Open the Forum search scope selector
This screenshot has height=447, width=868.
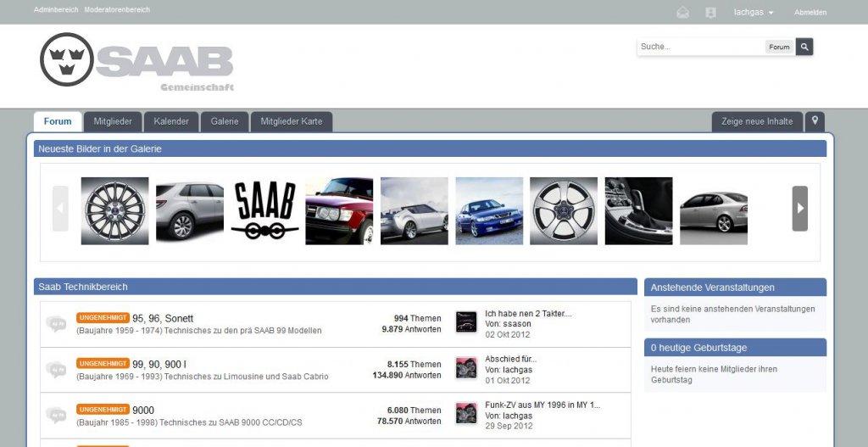click(x=780, y=47)
